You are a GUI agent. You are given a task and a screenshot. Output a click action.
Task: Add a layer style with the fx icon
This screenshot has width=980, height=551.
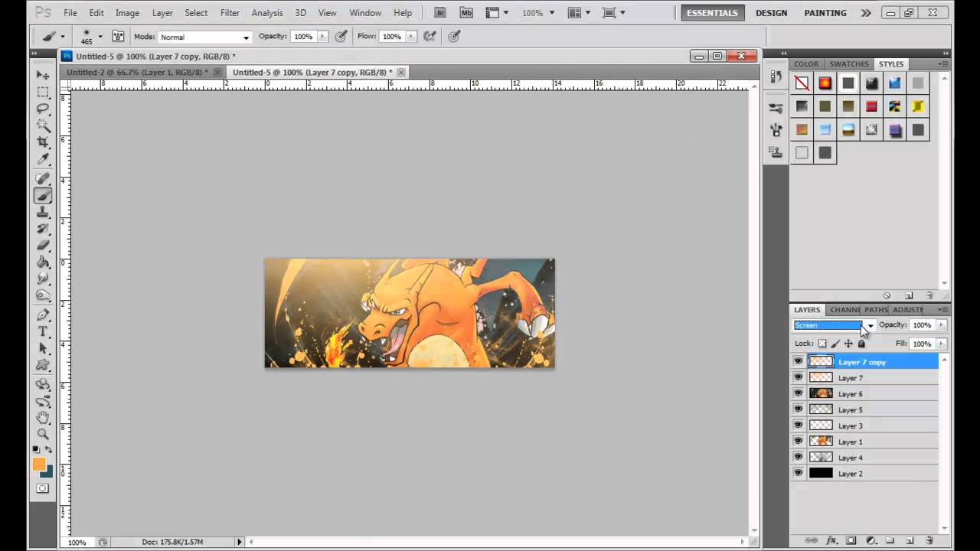[x=831, y=540]
